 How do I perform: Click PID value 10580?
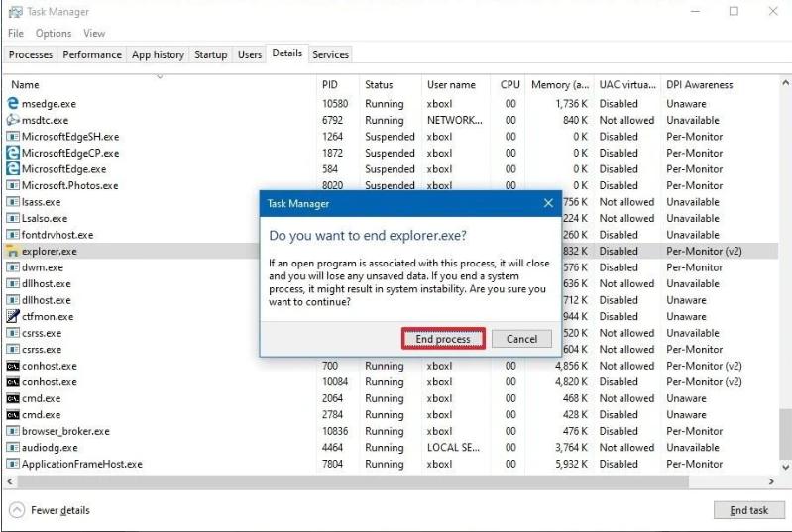(335, 104)
